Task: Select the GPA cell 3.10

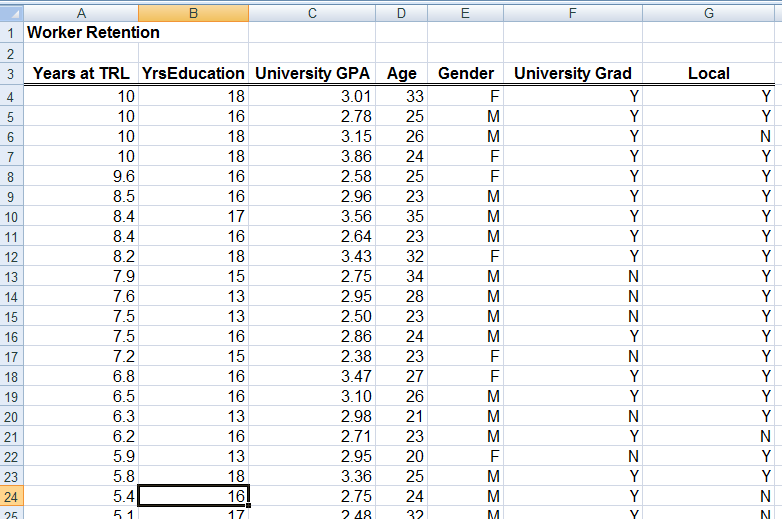Action: (312, 396)
